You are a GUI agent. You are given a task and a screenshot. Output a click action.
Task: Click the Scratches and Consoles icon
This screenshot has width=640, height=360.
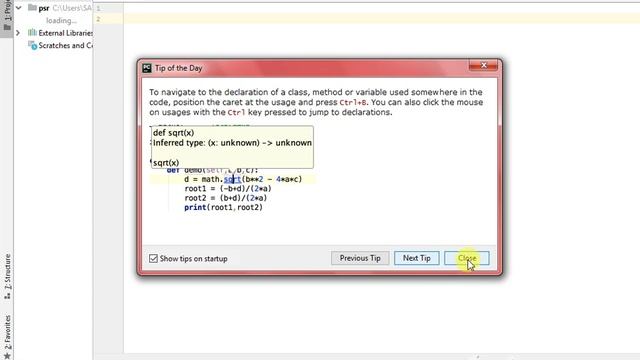pyautogui.click(x=33, y=45)
